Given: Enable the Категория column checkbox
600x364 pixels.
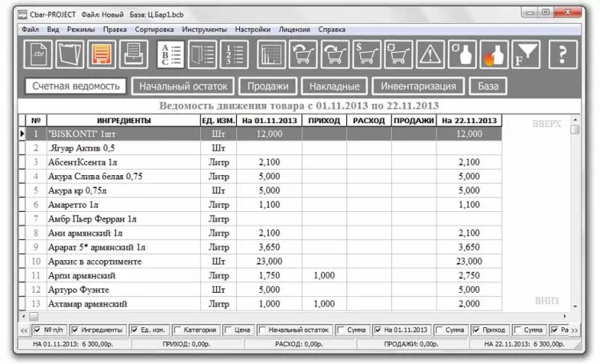Looking at the screenshot, I should pyautogui.click(x=177, y=330).
